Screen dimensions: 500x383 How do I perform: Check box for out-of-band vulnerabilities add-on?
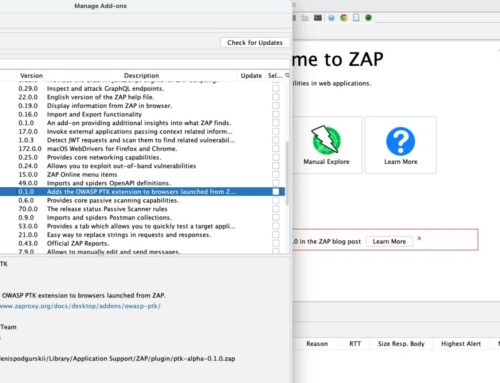276,166
